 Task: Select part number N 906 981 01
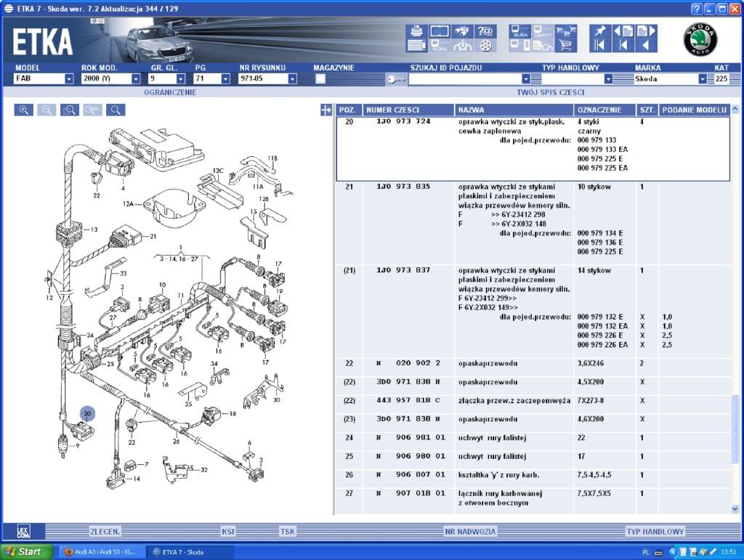[x=411, y=438]
